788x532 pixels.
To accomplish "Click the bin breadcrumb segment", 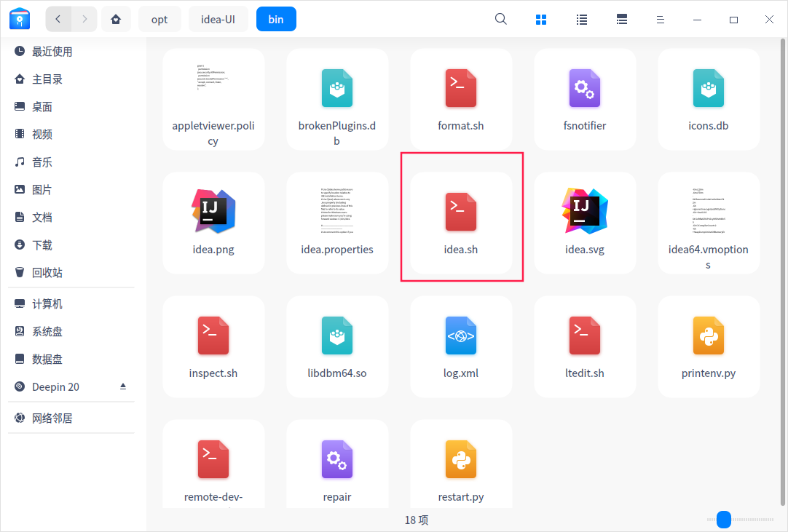I will coord(276,19).
